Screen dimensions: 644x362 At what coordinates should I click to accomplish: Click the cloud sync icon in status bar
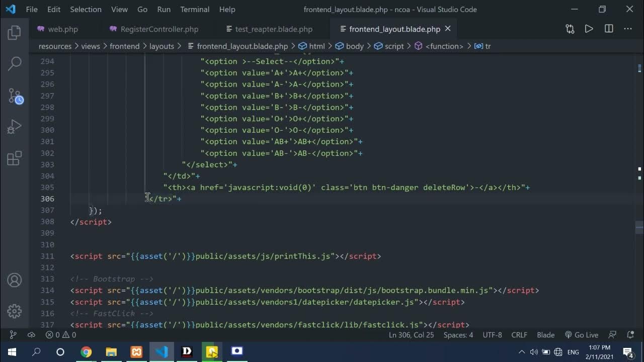[31, 335]
